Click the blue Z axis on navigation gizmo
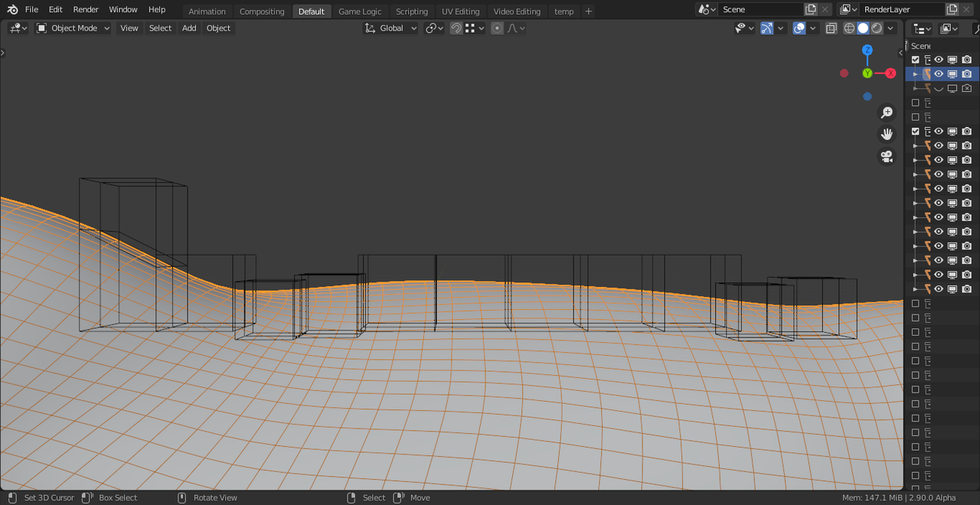Screen dimensions: 980x505 pos(867,50)
